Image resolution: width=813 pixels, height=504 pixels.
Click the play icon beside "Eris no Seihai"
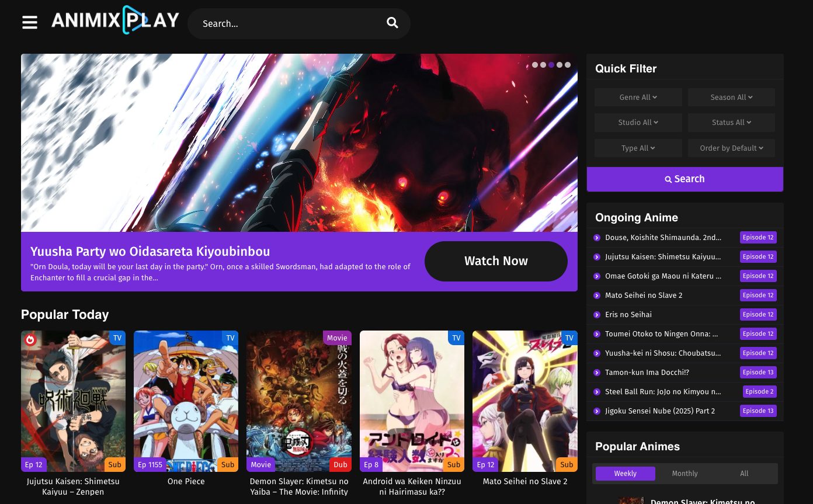click(597, 315)
